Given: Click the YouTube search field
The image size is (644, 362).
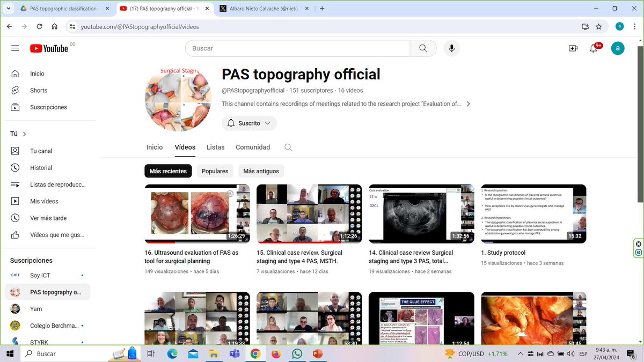Looking at the screenshot, I should [x=298, y=48].
